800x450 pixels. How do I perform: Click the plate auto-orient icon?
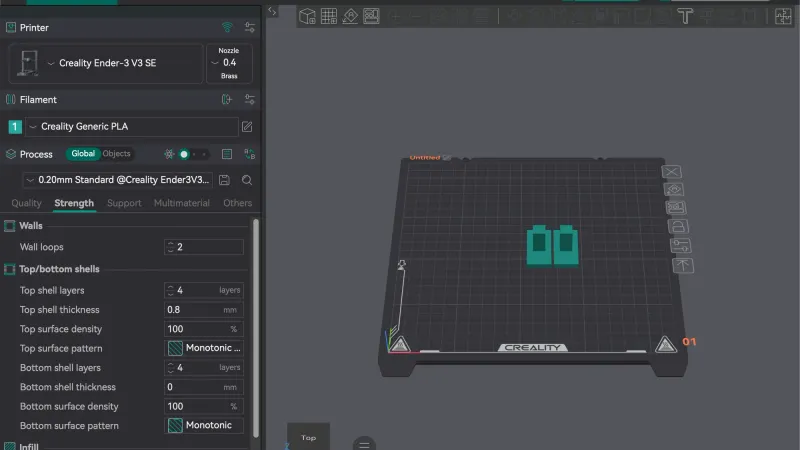point(674,190)
